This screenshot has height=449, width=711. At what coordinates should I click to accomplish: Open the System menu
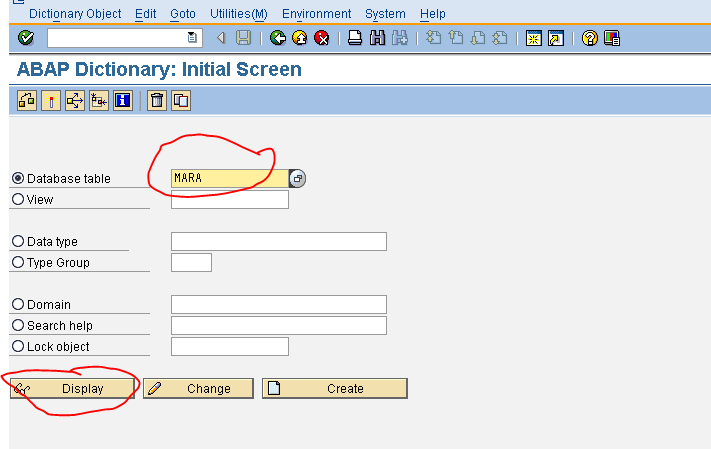(385, 14)
